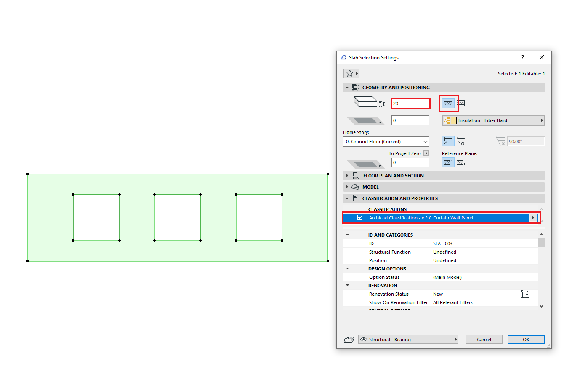Image resolution: width=588 pixels, height=380 pixels.
Task: Select the straight edge angle icon
Action: click(448, 141)
